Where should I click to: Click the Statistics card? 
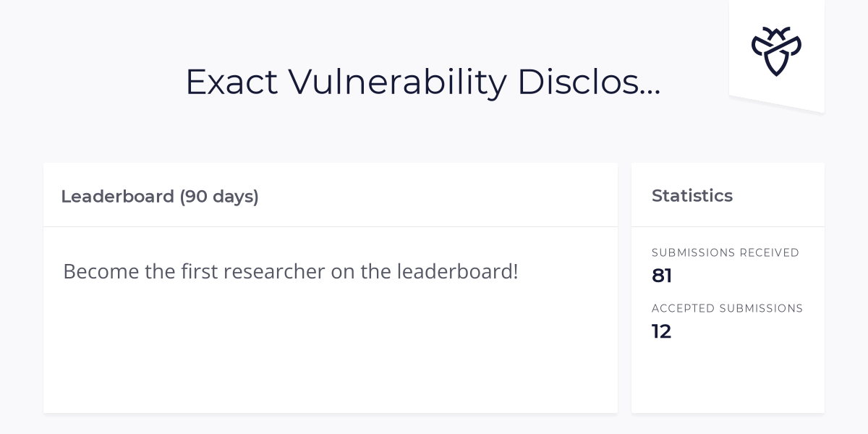tap(728, 286)
